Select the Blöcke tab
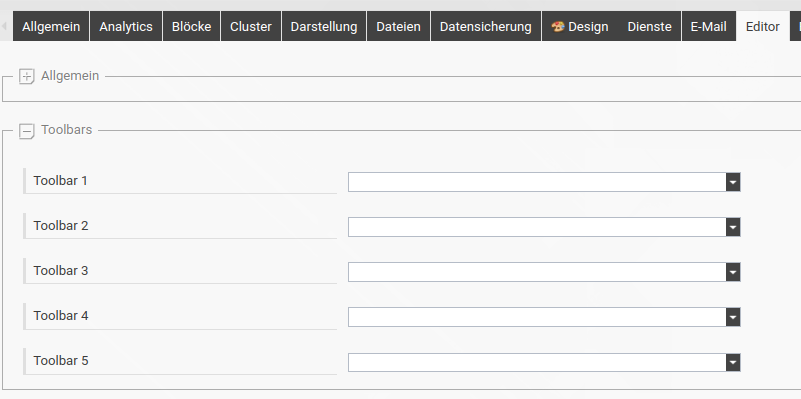The width and height of the screenshot is (801, 399). pos(192,26)
